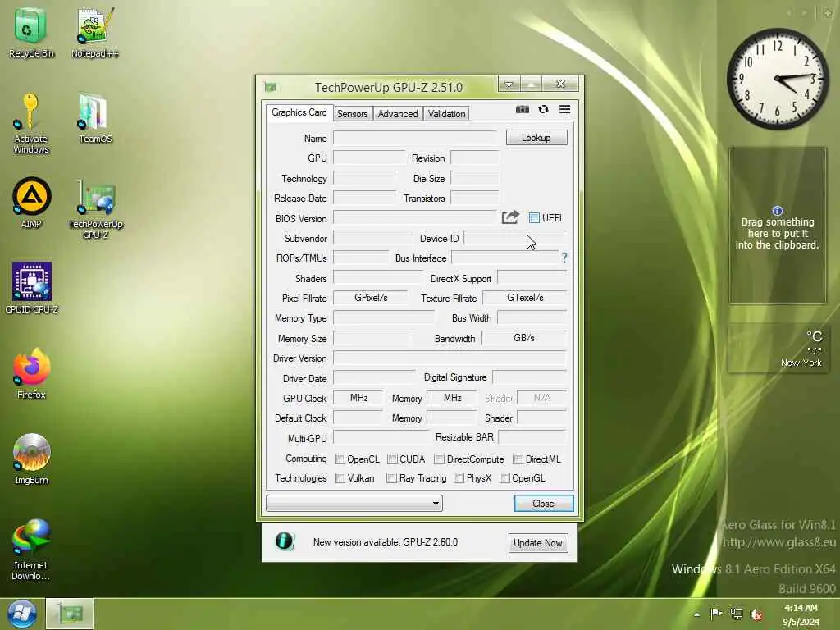Click 'New version available: GPU-Z 2.60.0' text
The image size is (840, 630).
coord(386,542)
